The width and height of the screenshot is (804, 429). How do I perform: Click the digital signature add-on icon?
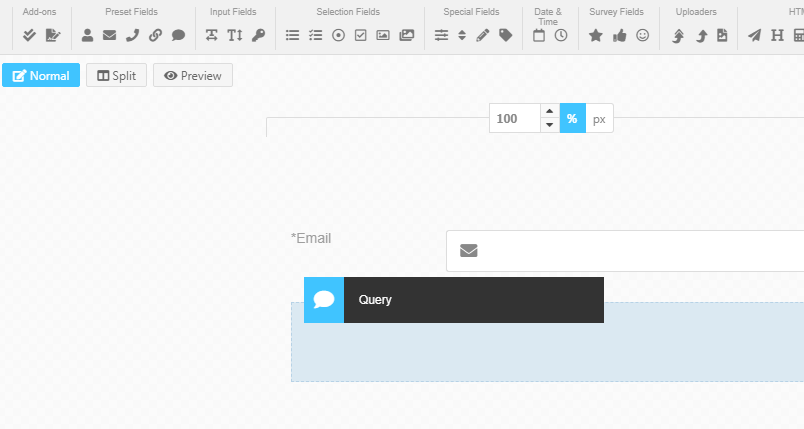click(53, 35)
